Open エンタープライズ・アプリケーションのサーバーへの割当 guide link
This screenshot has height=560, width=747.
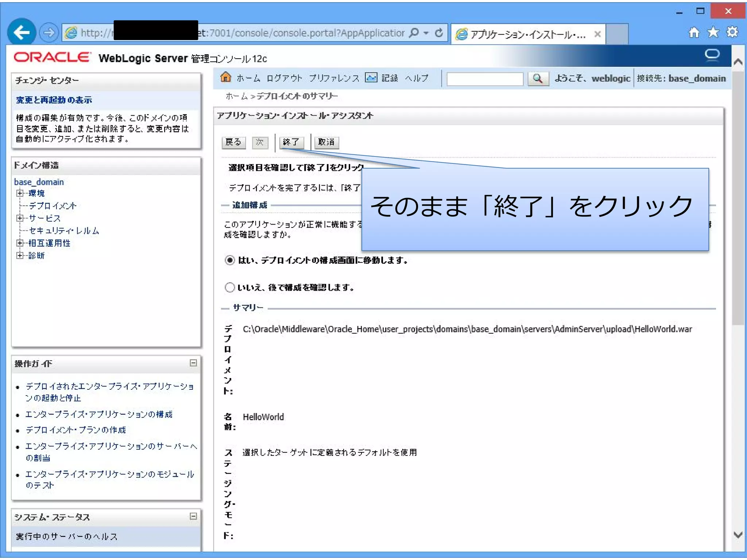tap(111, 452)
